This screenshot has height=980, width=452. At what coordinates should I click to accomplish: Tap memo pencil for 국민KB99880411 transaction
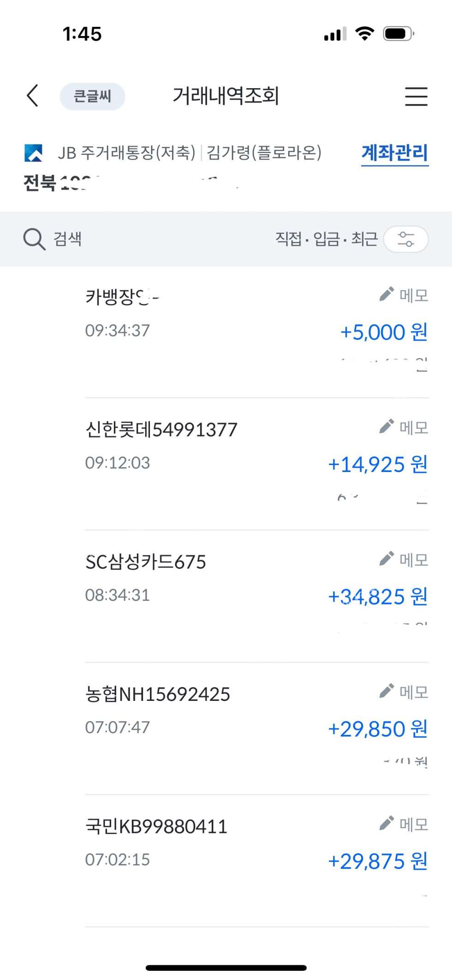click(387, 823)
